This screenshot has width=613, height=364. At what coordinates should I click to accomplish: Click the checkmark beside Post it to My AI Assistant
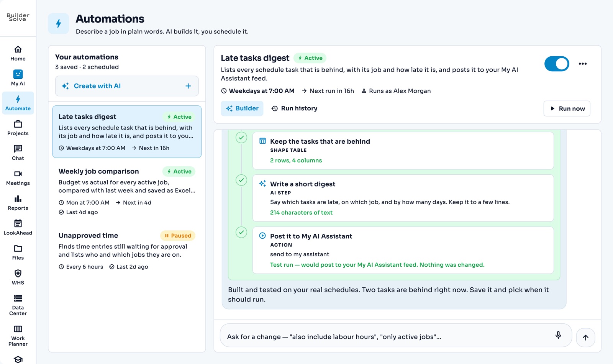click(241, 232)
